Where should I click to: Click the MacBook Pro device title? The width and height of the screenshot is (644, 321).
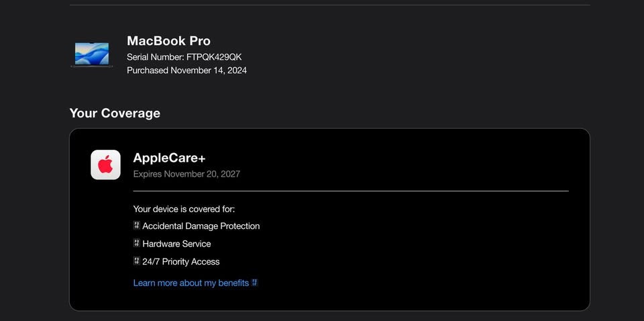tap(168, 40)
